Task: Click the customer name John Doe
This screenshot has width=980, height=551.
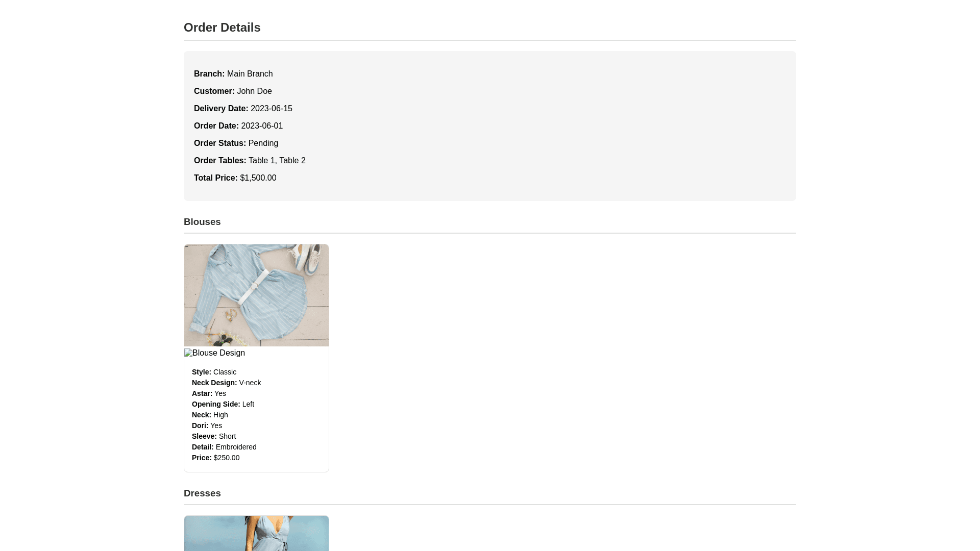Action: coord(254,91)
